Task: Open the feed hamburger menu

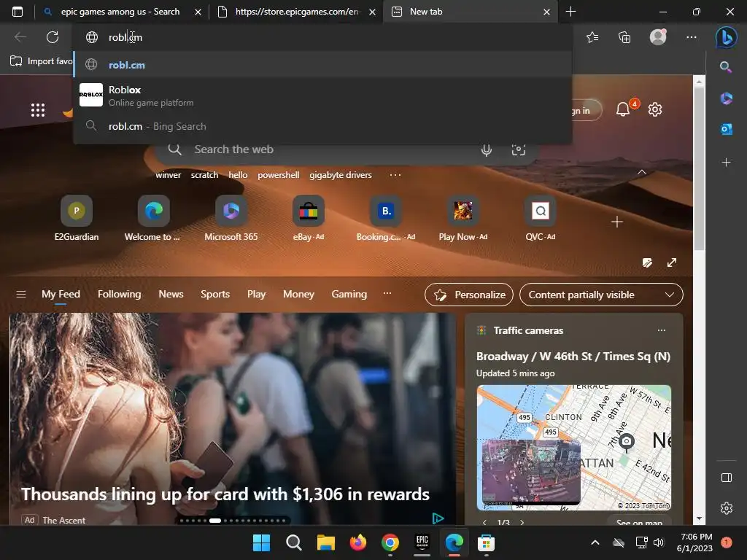Action: (21, 295)
